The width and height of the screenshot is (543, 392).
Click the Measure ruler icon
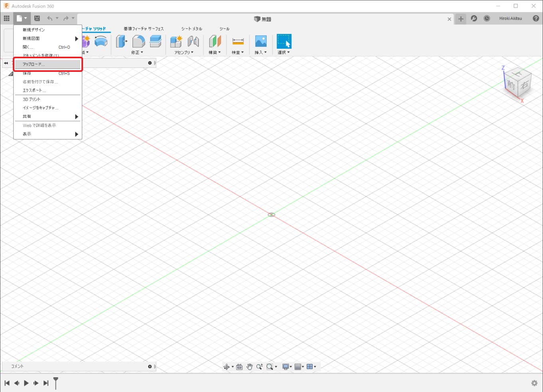238,41
